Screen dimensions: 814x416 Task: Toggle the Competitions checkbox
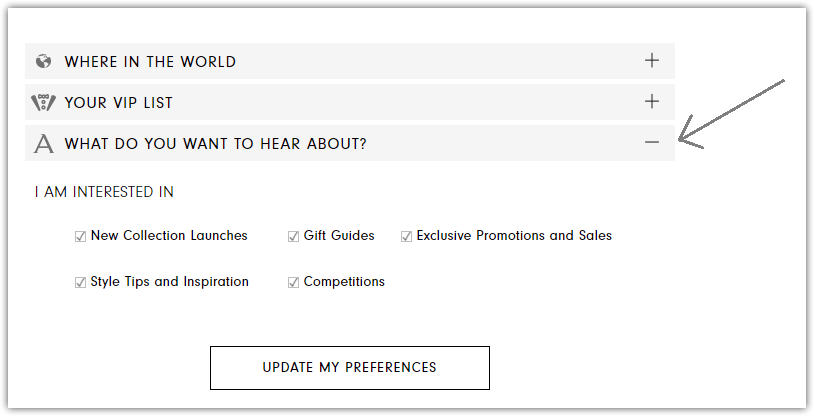[294, 283]
